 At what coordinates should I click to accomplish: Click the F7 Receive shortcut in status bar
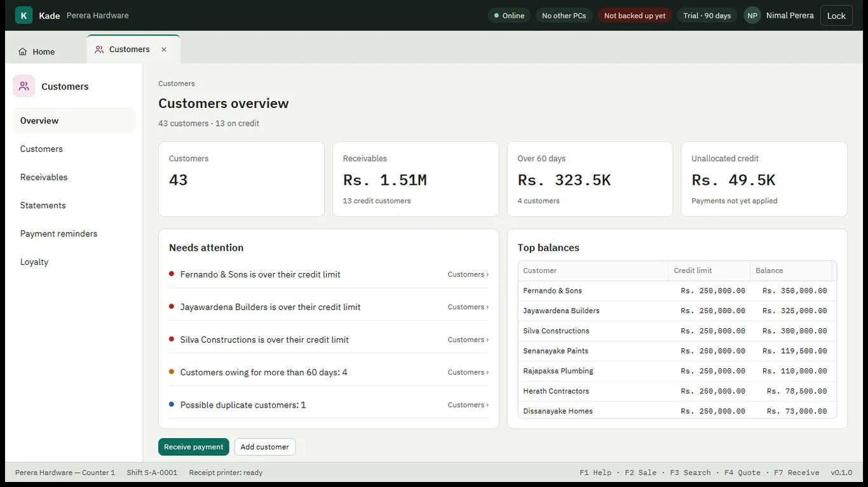coord(796,473)
